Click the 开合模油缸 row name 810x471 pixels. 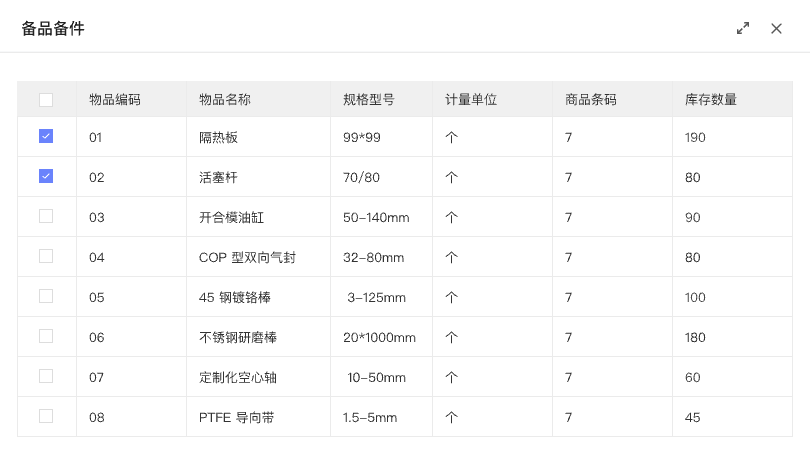tap(231, 217)
